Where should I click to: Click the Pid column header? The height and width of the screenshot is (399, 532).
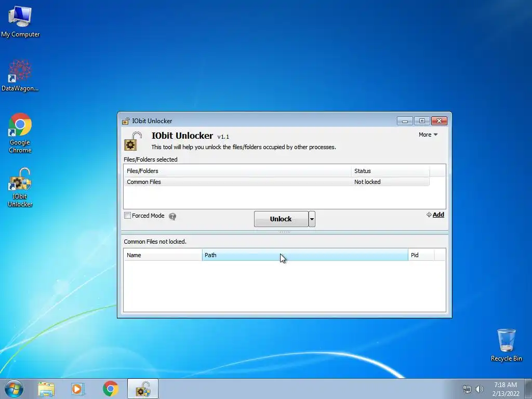[x=421, y=255]
